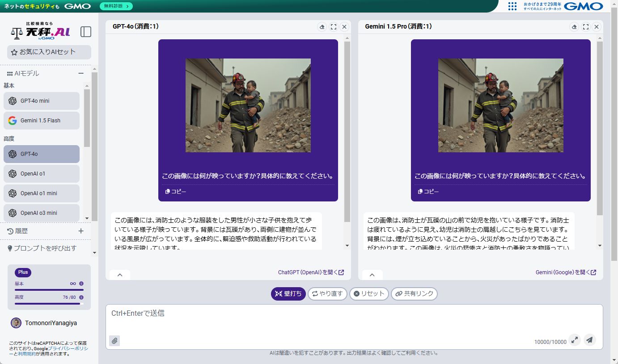The height and width of the screenshot is (364, 618).
Task: Copy the prompt using the コピー icon in GPT-4o panel
Action: tap(174, 191)
